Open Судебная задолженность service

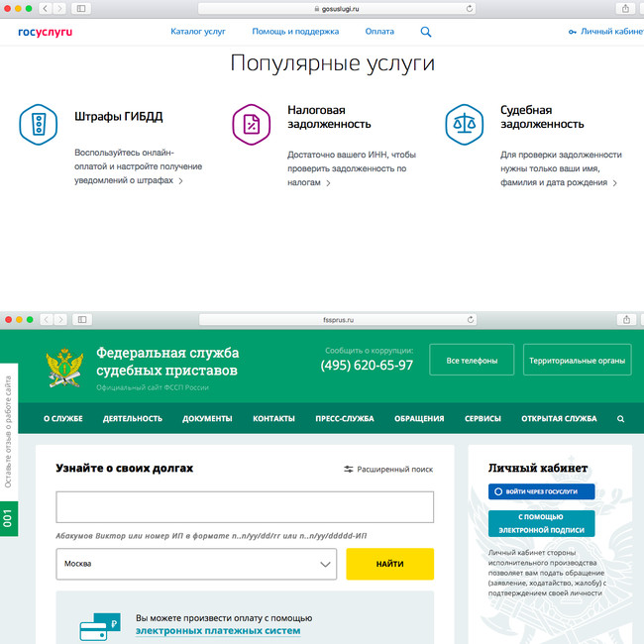(542, 117)
